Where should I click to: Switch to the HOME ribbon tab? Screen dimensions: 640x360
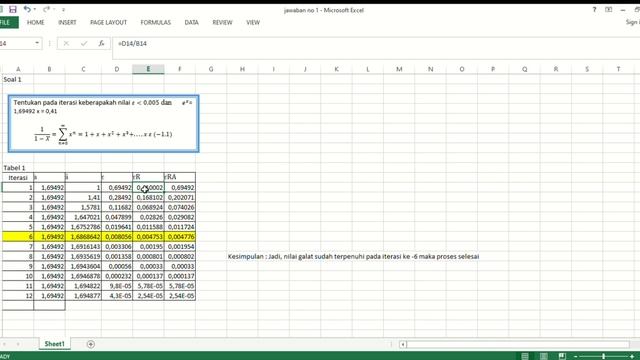pos(36,22)
